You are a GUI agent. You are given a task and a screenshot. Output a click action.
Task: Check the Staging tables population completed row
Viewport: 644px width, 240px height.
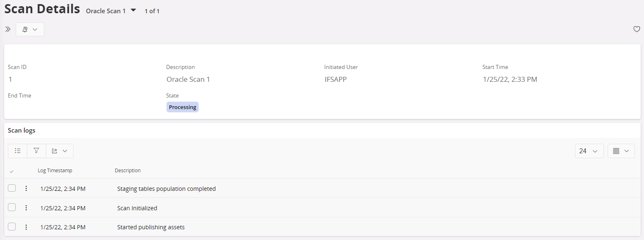point(12,188)
